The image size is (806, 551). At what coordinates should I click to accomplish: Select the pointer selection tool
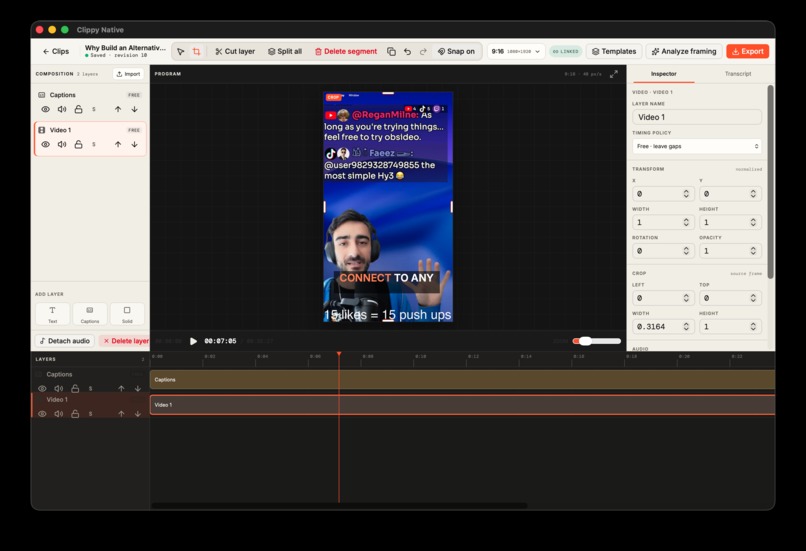click(x=180, y=51)
